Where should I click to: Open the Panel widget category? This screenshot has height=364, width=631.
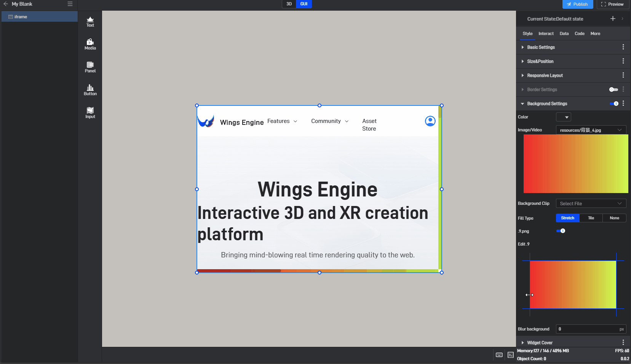click(90, 67)
